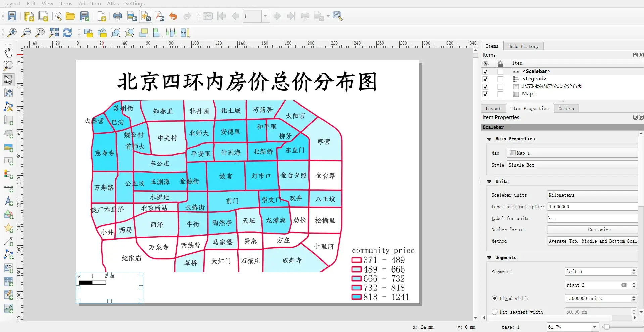
Task: Click the Duplicate Layout icon
Action: (43, 16)
